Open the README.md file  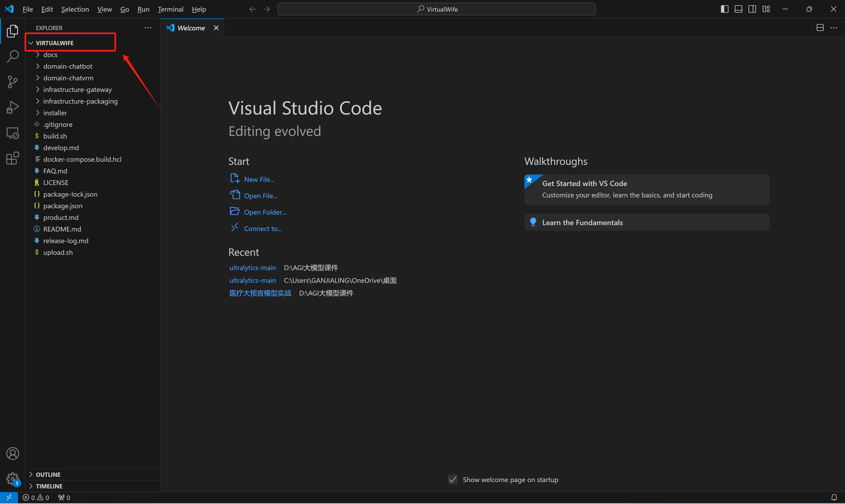93,229
